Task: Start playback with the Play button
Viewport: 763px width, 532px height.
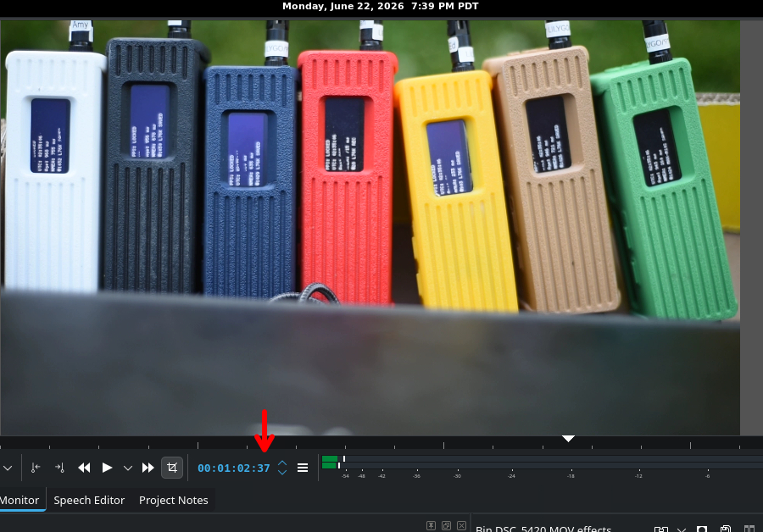Action: [107, 468]
